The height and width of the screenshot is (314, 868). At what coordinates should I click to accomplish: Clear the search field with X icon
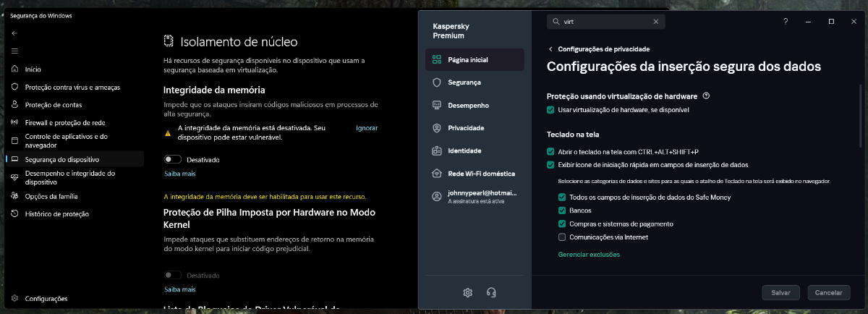pos(656,22)
